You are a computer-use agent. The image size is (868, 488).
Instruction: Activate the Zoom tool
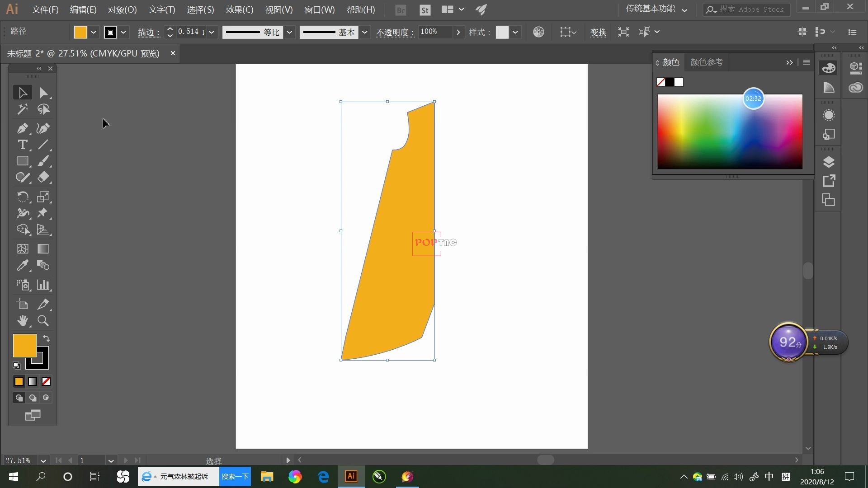pyautogui.click(x=43, y=321)
